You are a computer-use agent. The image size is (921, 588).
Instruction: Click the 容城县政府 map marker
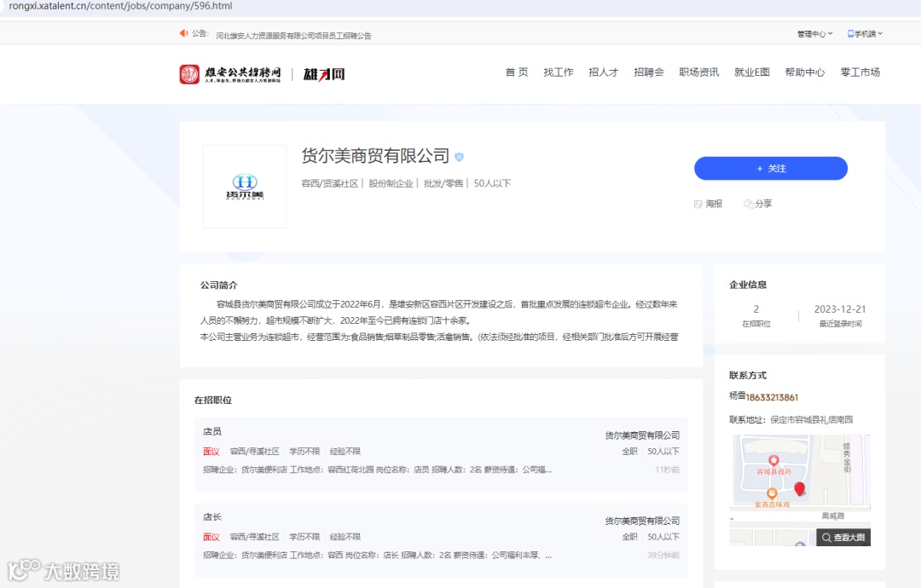pyautogui.click(x=773, y=461)
